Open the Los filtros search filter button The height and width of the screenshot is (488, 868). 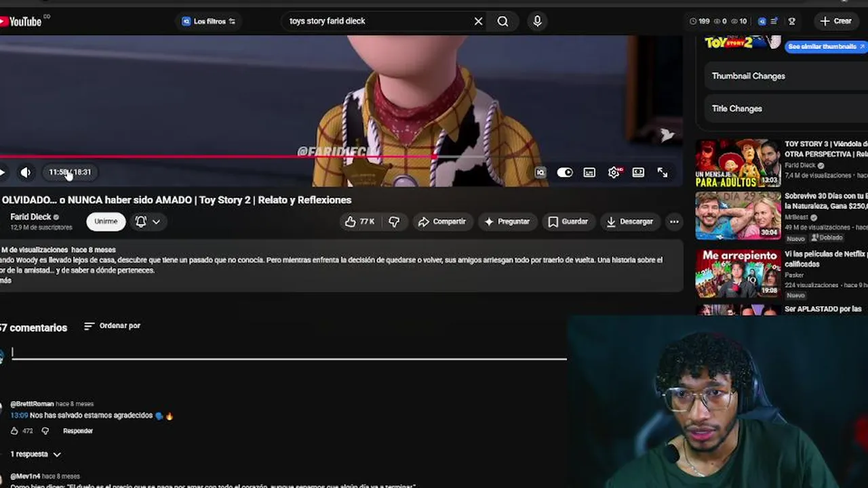209,21
